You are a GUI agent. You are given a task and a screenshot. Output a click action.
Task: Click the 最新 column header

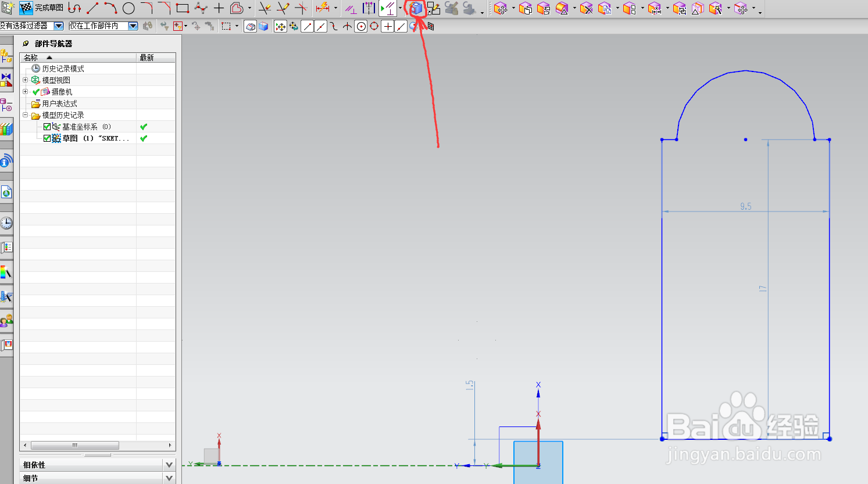coord(156,58)
